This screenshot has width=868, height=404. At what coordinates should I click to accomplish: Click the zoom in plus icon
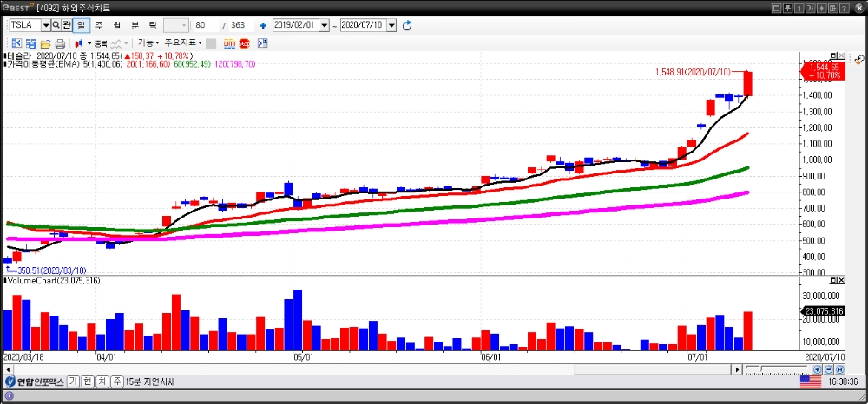[x=817, y=369]
